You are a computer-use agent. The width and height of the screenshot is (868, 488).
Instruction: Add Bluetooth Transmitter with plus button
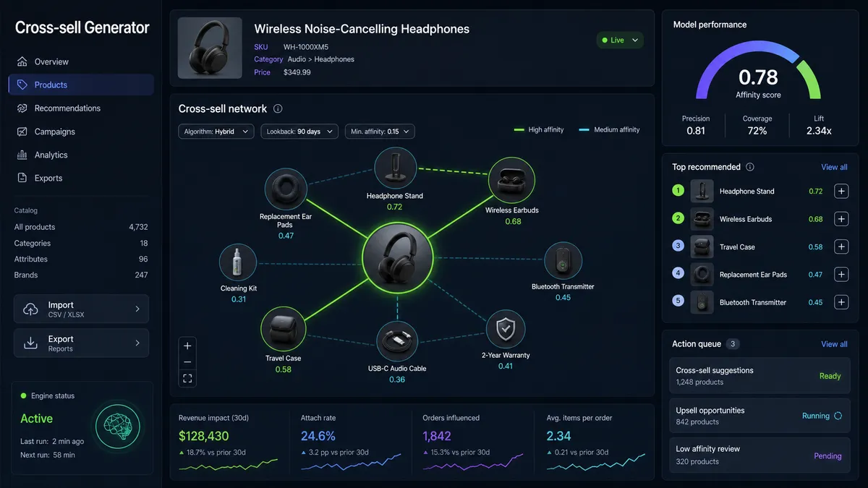click(x=841, y=302)
